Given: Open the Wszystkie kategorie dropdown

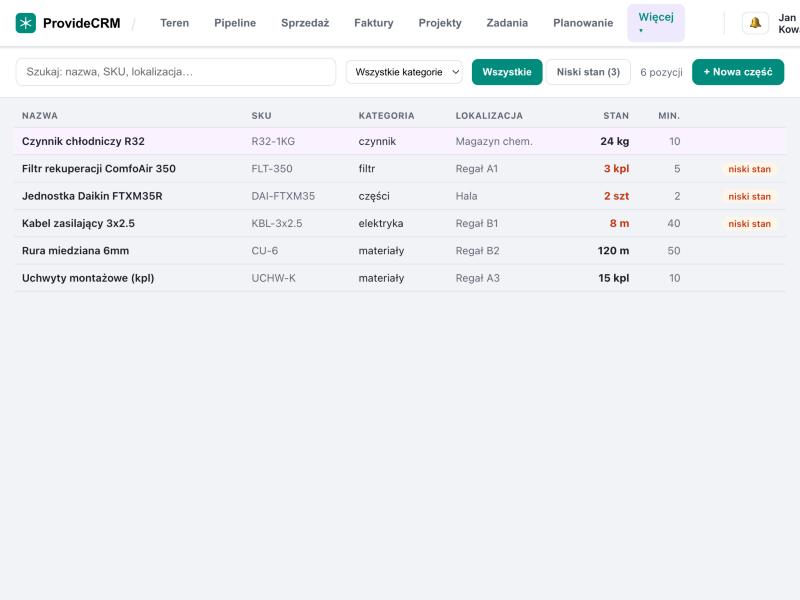Looking at the screenshot, I should (404, 72).
